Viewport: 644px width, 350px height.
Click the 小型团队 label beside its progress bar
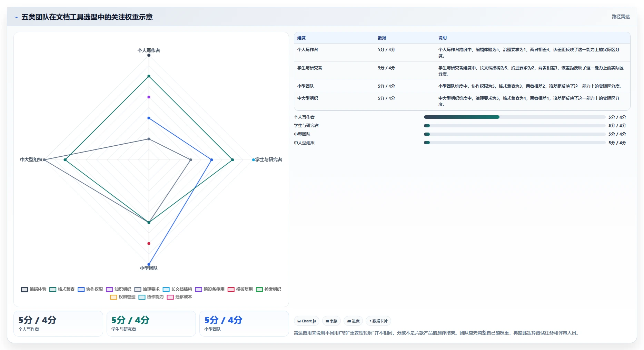302,134
